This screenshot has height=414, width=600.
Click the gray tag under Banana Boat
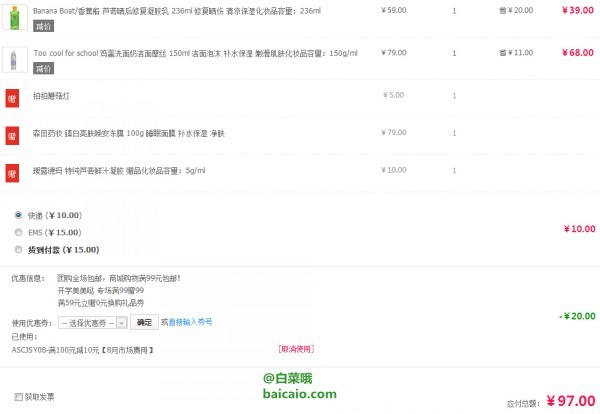coord(43,26)
